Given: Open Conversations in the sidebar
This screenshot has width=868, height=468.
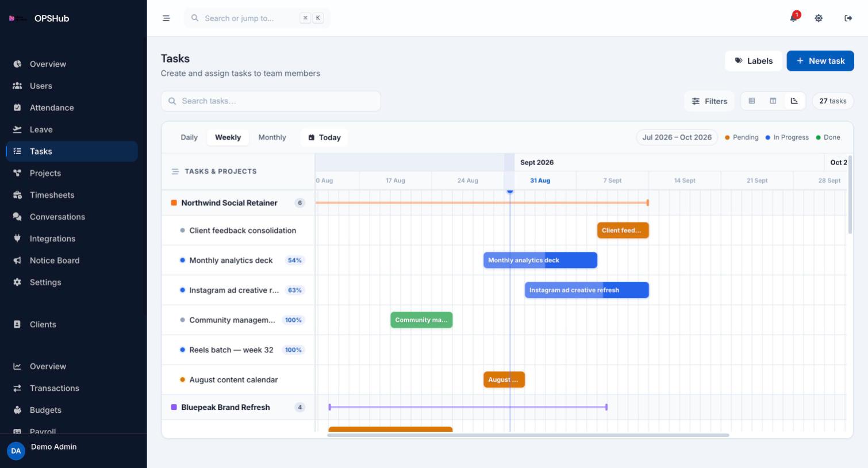Looking at the screenshot, I should pyautogui.click(x=72, y=217).
